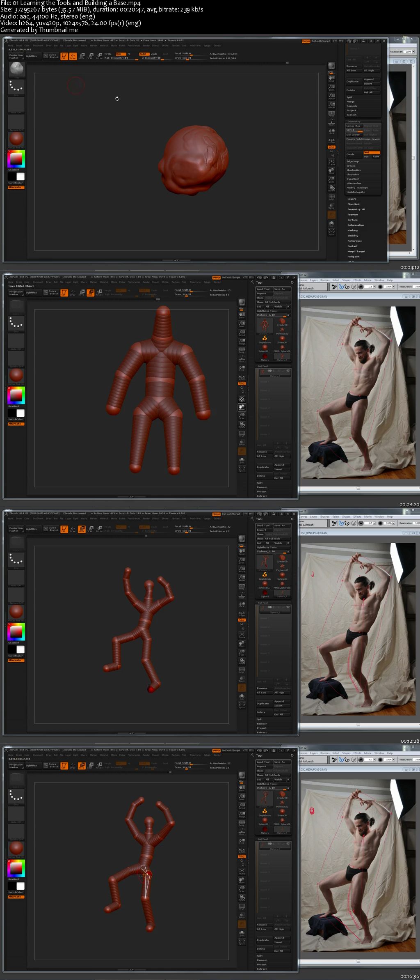In the 00:08:20 frame, select PM3D_Sphere3D tool icon
Viewport: 420px width, 980px height.
282,349
